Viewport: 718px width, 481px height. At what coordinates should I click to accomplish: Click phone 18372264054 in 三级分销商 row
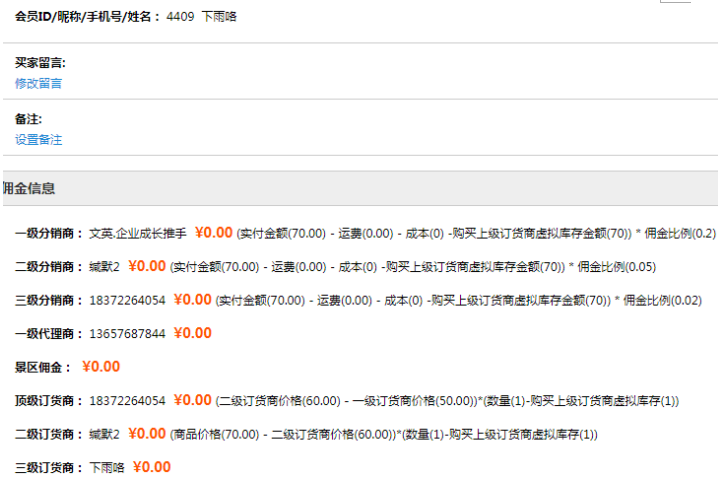[127, 300]
